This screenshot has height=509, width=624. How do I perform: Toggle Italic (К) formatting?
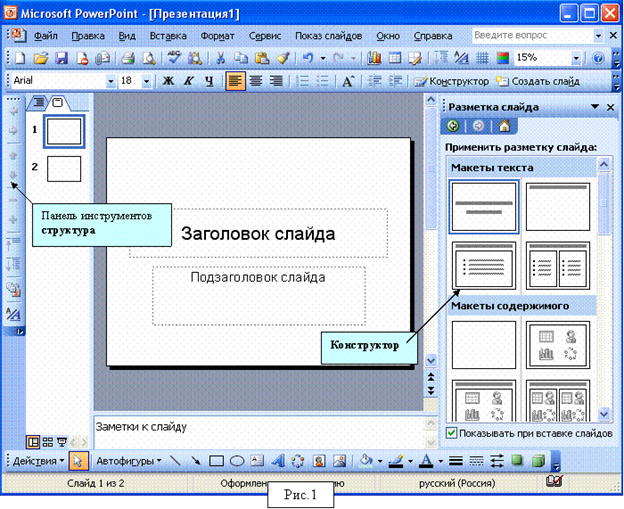point(188,81)
